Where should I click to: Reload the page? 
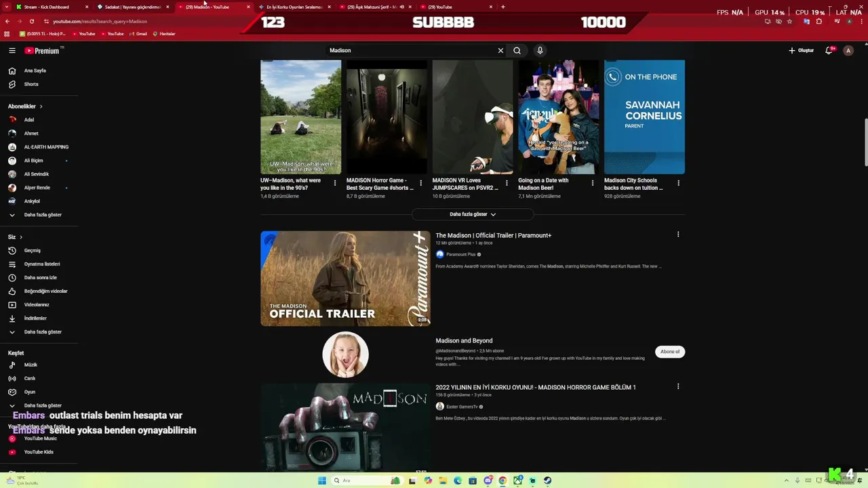31,21
